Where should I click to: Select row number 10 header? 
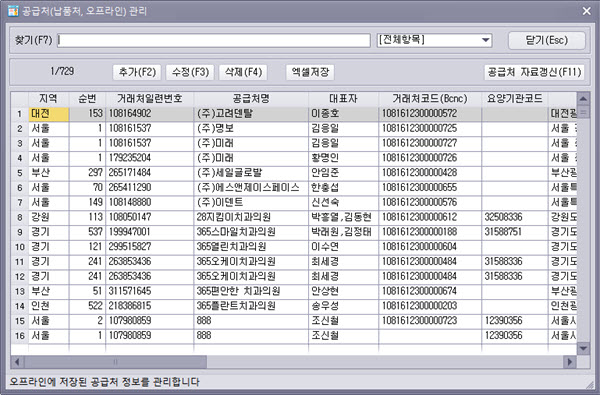tap(20, 247)
